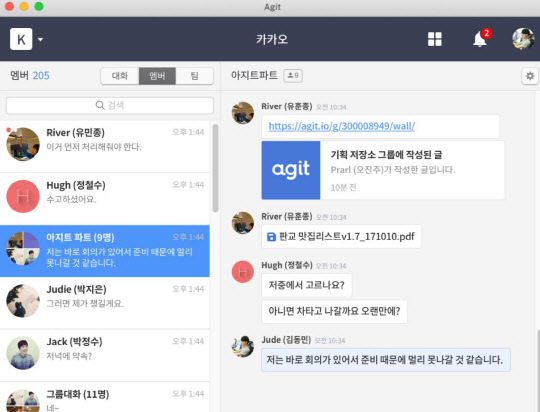540x412 pixels.
Task: Click River's avatar on the pdf message
Action: 243,223
